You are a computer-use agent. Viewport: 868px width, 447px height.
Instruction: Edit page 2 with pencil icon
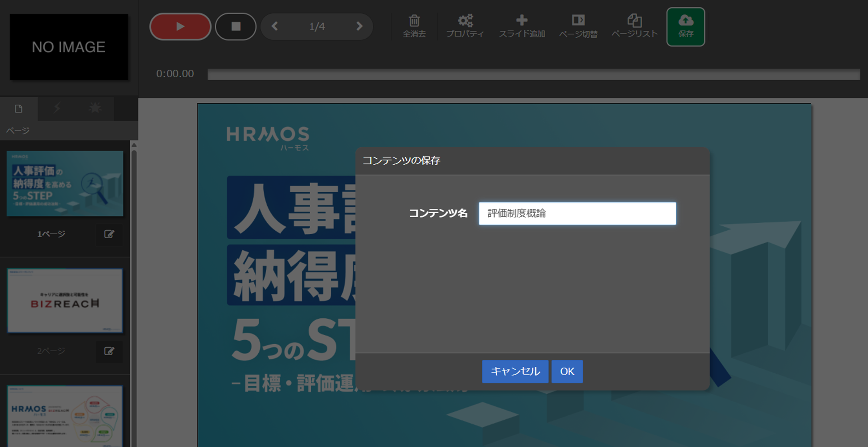click(x=109, y=351)
